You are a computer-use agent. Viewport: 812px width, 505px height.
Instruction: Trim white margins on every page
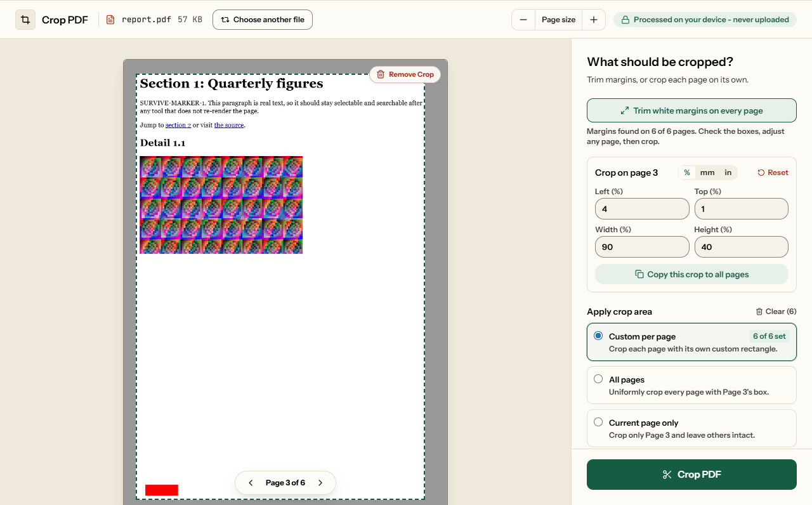(691, 110)
